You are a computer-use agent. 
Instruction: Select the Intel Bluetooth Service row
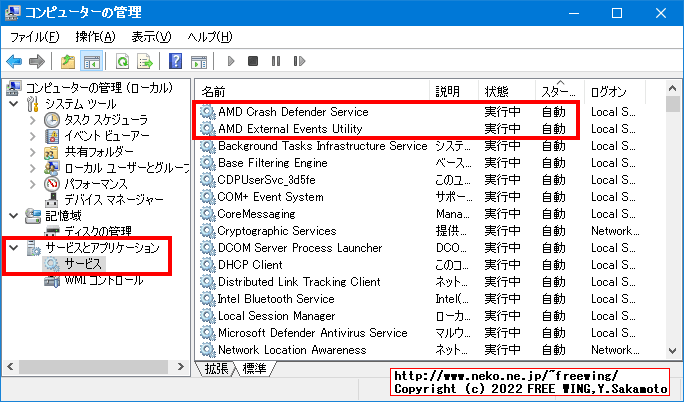click(419, 299)
